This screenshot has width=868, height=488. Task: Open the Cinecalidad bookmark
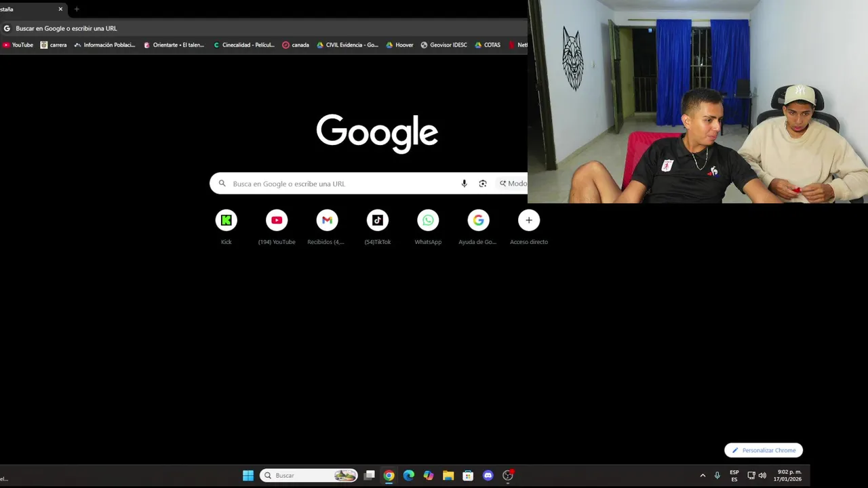[x=244, y=45]
